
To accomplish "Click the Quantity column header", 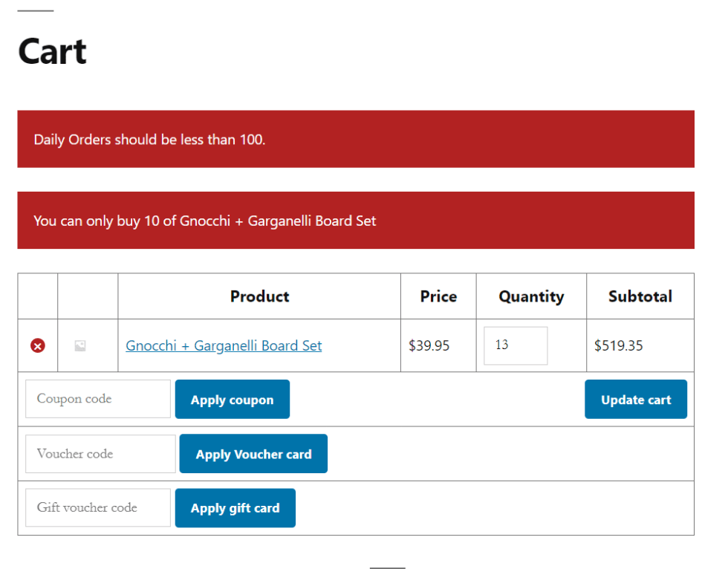I will tap(531, 296).
